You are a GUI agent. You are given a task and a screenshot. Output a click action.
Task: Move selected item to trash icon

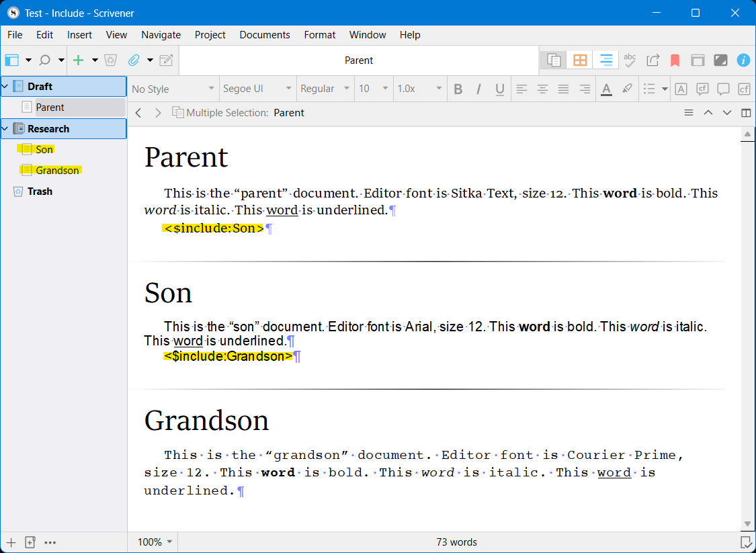111,60
